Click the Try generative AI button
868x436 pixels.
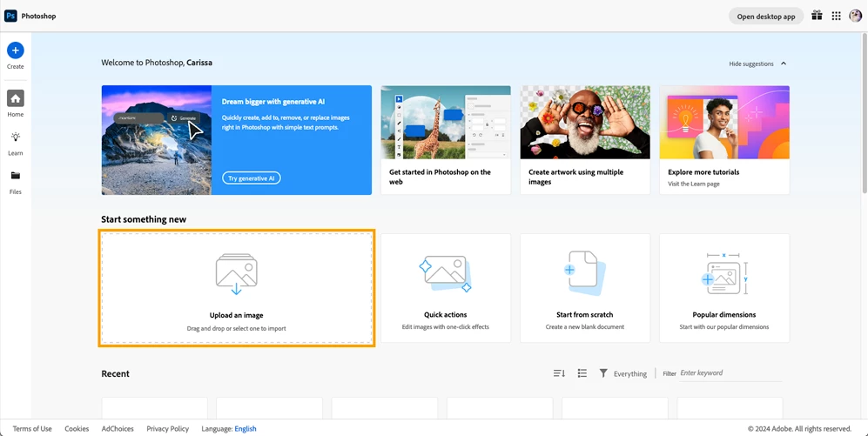[252, 178]
